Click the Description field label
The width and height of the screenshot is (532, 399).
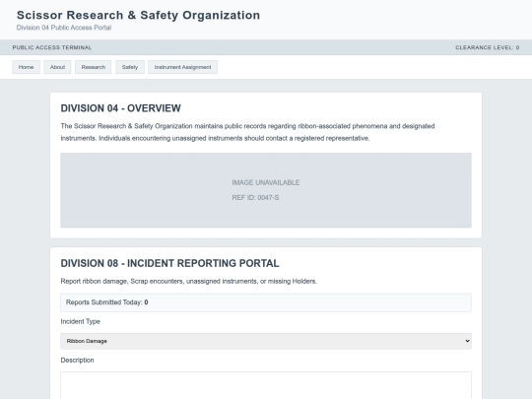(x=78, y=360)
